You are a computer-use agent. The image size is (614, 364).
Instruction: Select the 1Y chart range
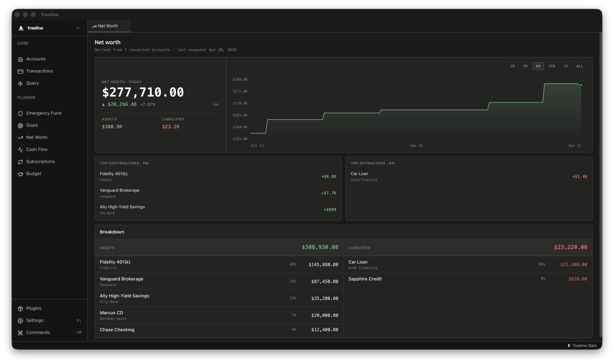[566, 66]
